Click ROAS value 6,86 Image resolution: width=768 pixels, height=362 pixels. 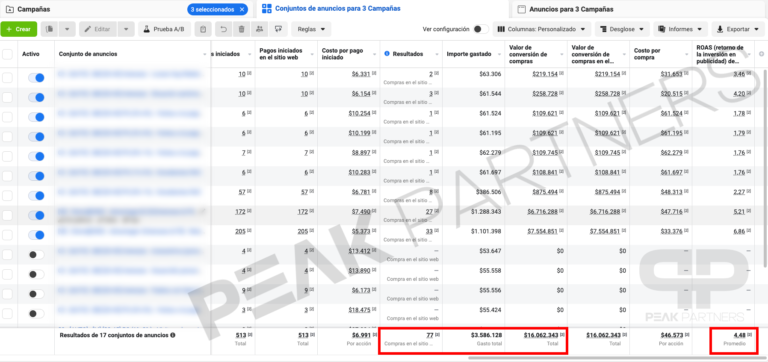click(x=738, y=231)
